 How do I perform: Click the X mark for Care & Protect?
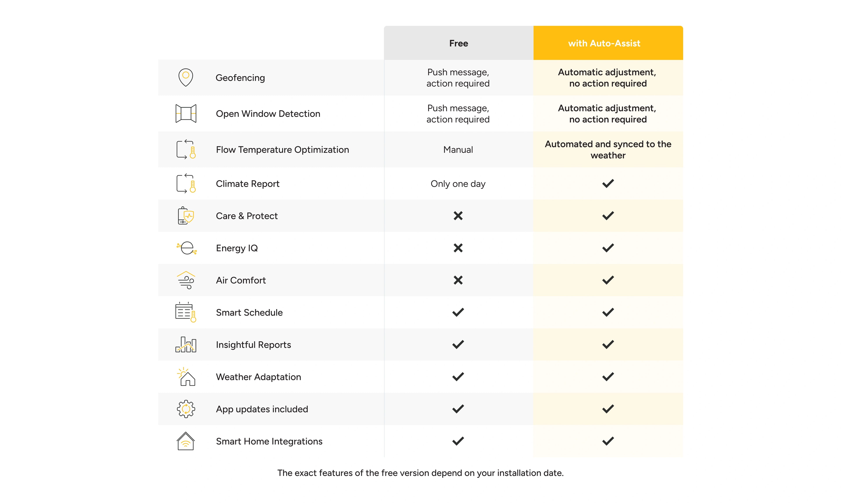[x=458, y=216]
